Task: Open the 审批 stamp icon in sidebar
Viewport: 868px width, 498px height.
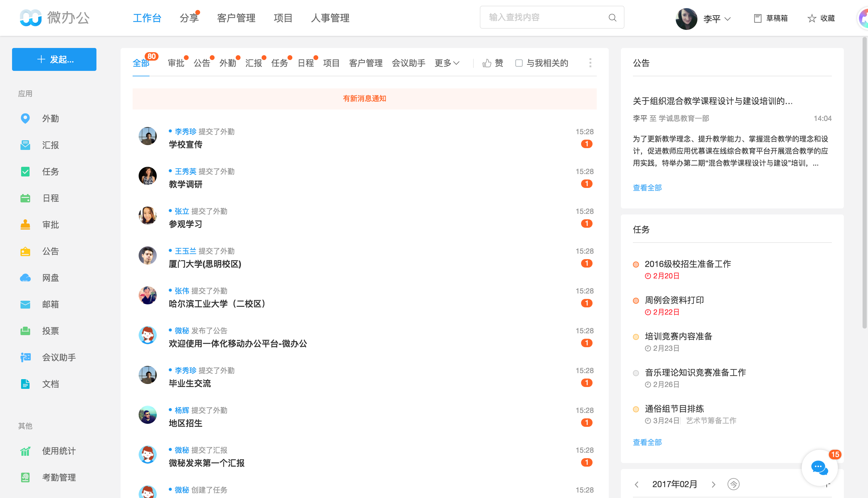Action: 25,225
